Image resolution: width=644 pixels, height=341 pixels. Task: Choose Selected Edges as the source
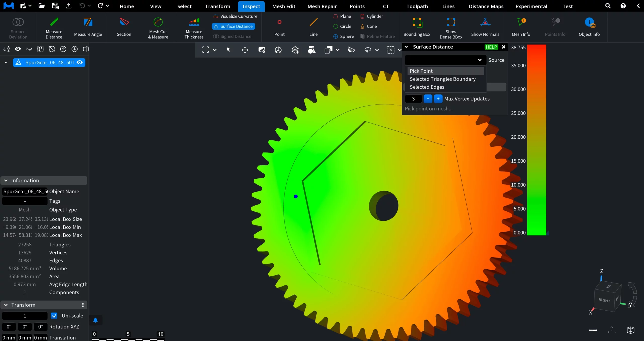(427, 87)
